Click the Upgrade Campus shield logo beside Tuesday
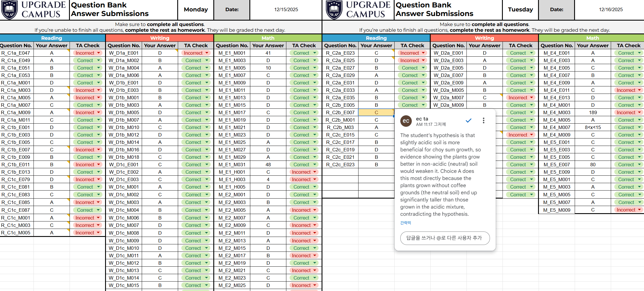The height and width of the screenshot is (291, 644). coord(334,9)
